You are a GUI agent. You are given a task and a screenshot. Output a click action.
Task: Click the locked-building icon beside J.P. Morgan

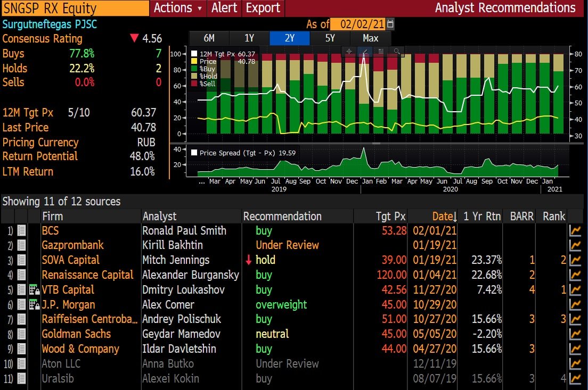[34, 304]
